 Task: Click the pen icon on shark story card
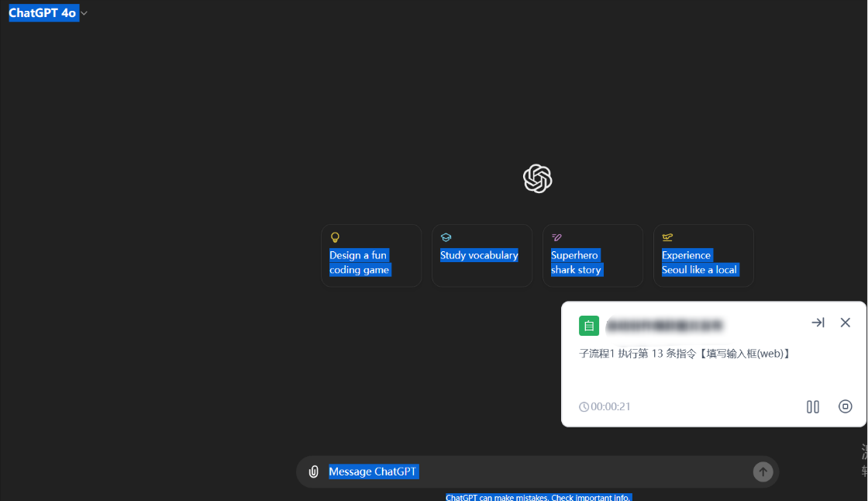pos(556,237)
